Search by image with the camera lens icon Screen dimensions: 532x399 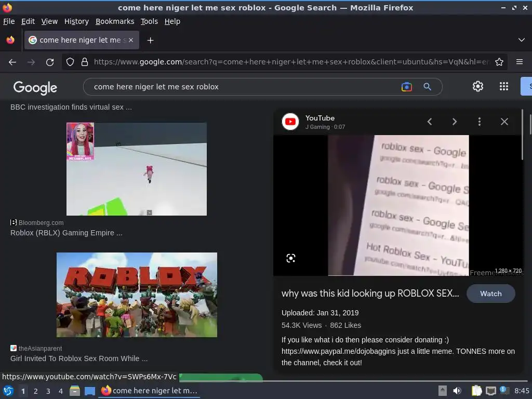406,87
